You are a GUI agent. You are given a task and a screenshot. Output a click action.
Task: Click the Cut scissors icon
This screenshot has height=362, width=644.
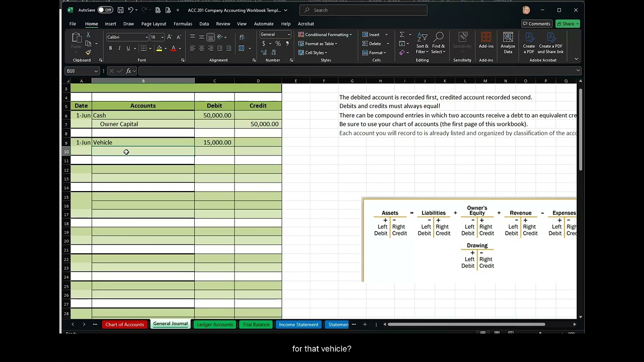point(88,35)
